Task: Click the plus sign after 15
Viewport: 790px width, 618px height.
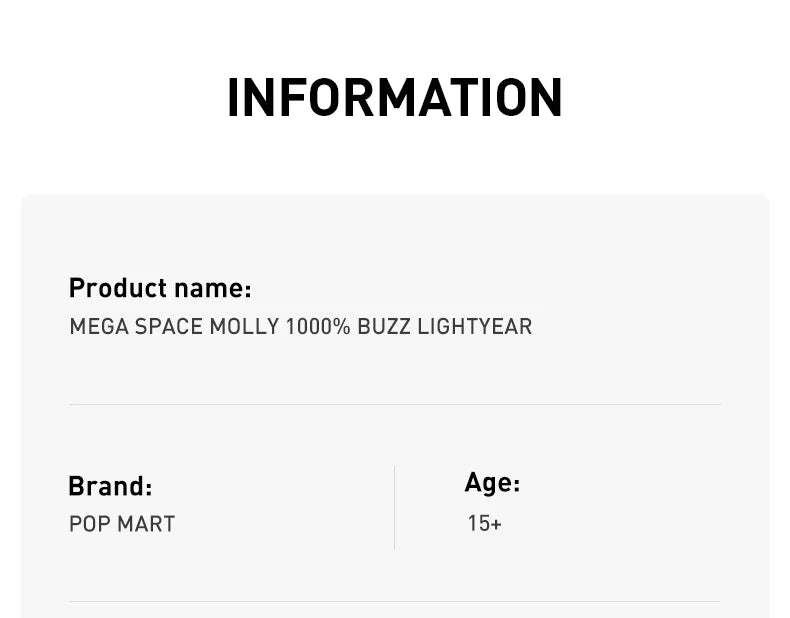Action: click(496, 524)
